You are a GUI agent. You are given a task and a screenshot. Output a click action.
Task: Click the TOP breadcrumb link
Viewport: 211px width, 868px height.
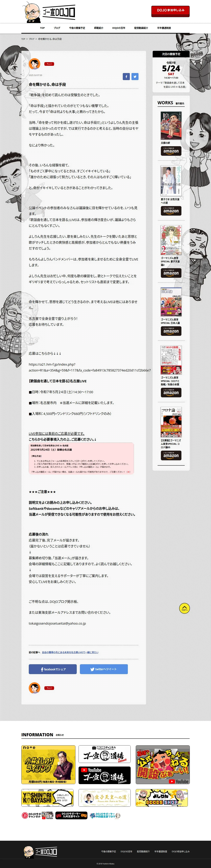tap(23, 39)
